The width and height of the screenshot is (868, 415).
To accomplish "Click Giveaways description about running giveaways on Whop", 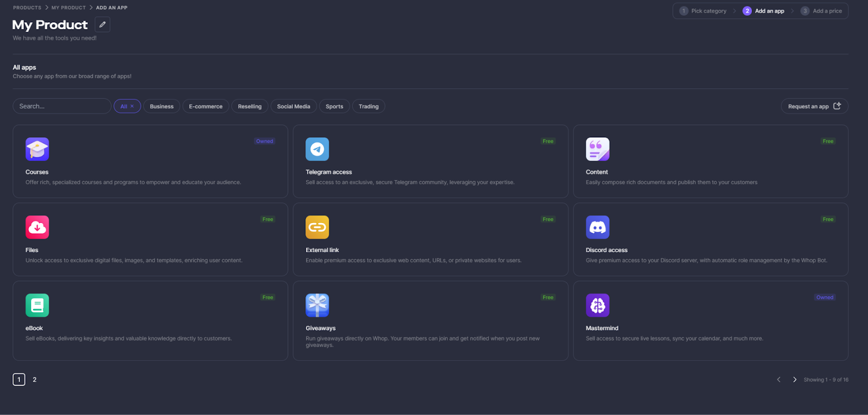I will [423, 342].
